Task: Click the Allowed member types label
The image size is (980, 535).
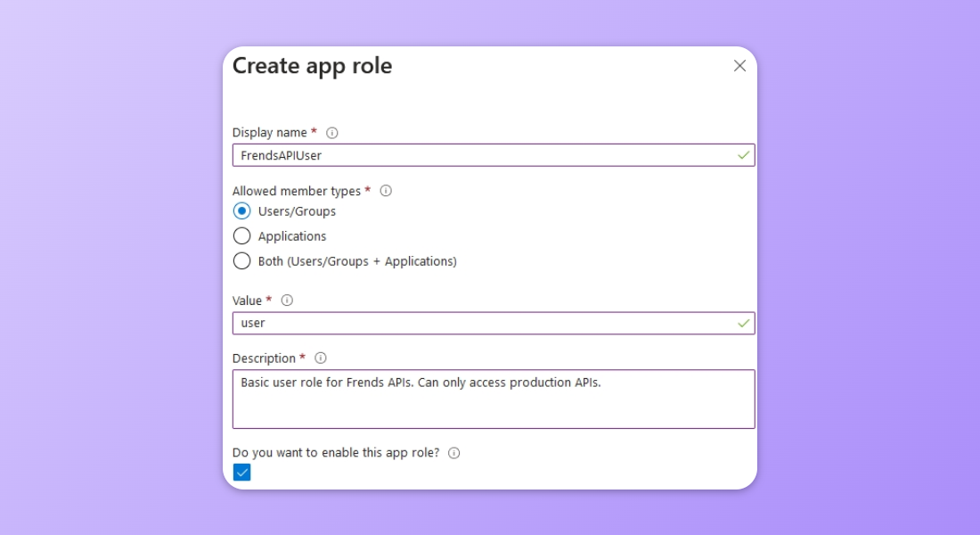Action: pyautogui.click(x=297, y=191)
